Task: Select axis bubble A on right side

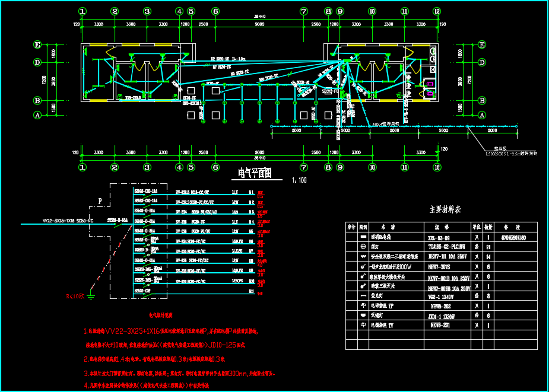Action: (482, 115)
